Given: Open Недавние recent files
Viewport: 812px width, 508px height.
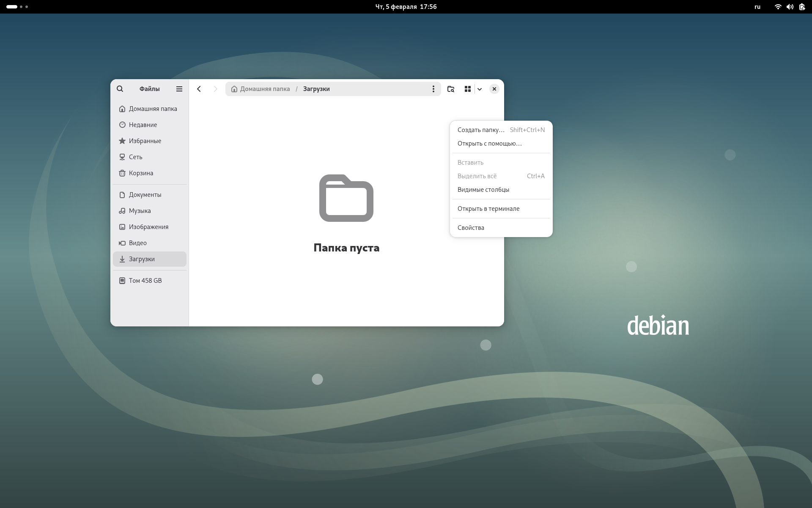Looking at the screenshot, I should point(143,125).
